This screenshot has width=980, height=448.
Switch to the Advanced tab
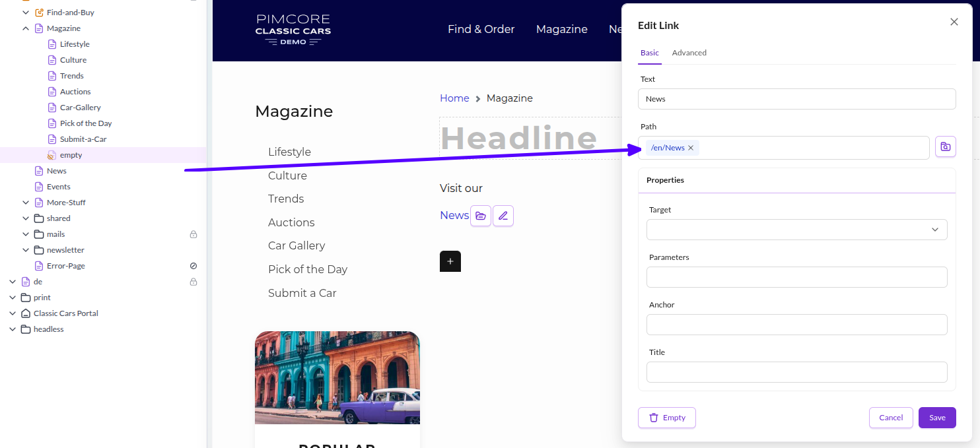(x=689, y=53)
